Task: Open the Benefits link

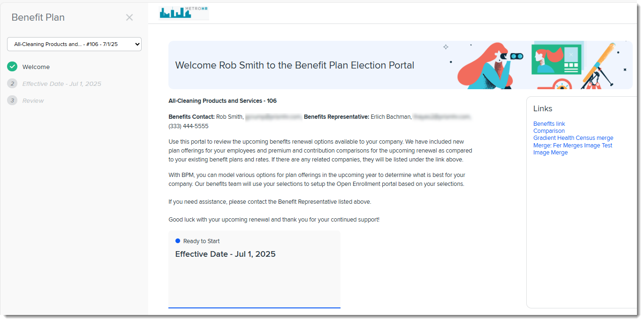Action: pyautogui.click(x=549, y=124)
